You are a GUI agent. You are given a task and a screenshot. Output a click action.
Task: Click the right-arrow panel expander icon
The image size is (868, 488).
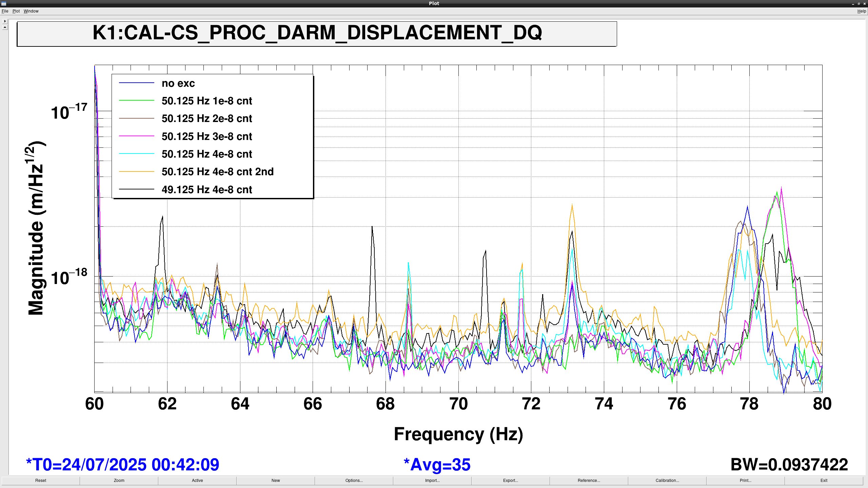pos(5,21)
